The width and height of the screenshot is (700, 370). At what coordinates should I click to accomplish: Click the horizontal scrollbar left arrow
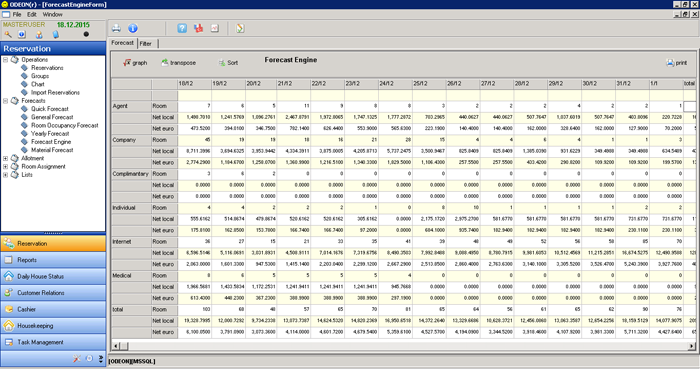click(116, 346)
